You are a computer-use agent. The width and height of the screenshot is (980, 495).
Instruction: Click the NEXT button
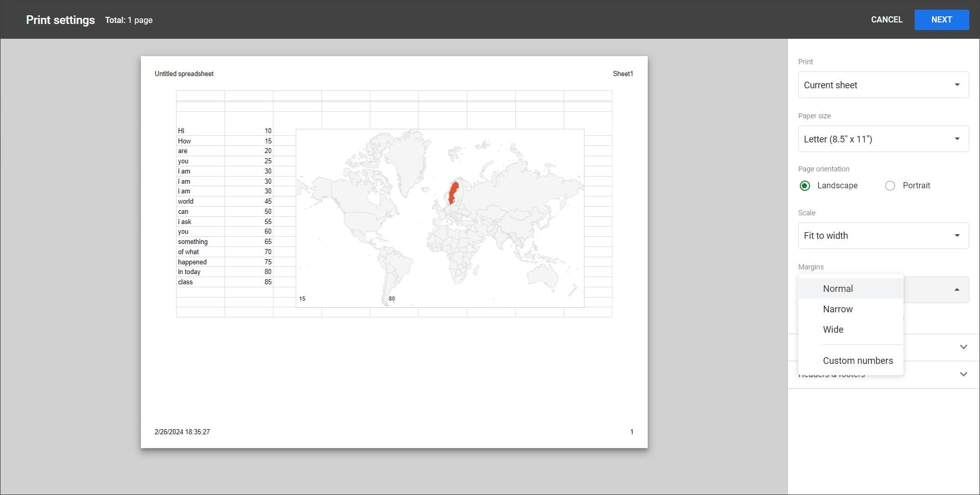(942, 19)
